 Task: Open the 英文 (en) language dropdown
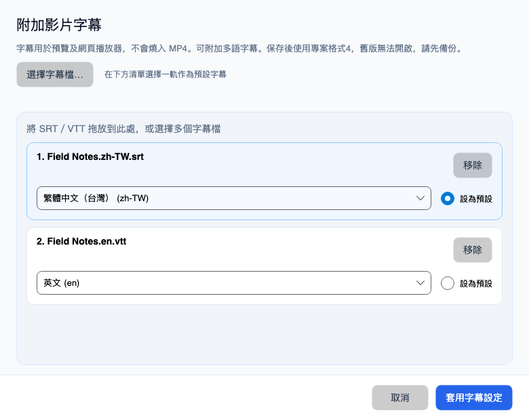[234, 282]
